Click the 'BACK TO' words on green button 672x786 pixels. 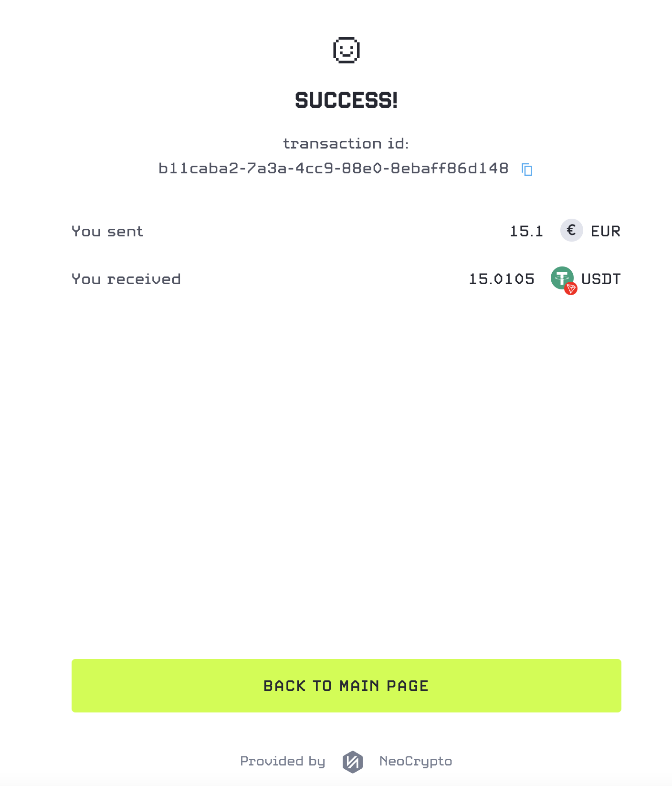click(298, 686)
